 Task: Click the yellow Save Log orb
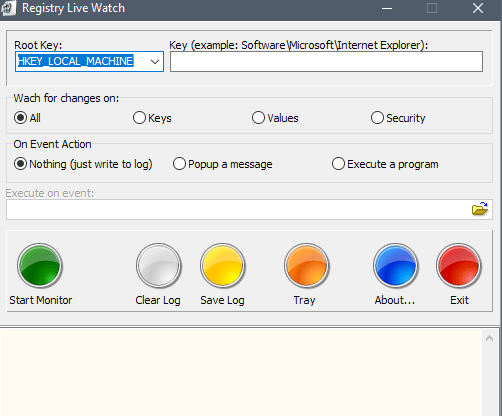click(x=223, y=266)
